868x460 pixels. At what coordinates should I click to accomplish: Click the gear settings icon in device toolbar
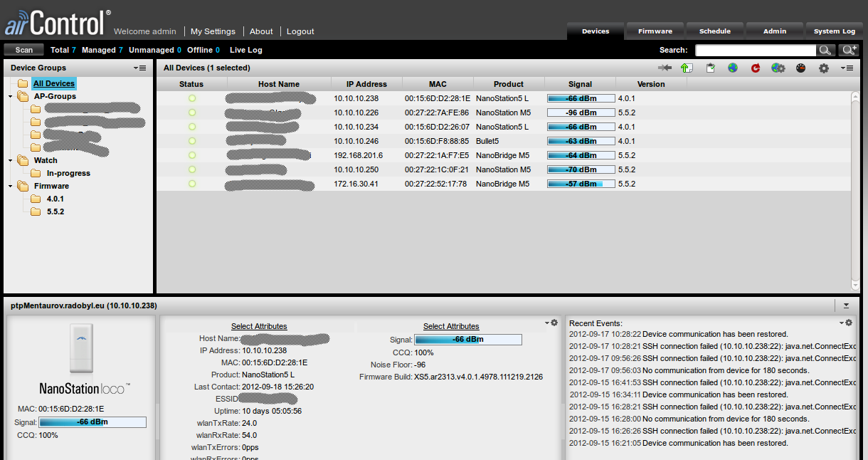point(824,68)
